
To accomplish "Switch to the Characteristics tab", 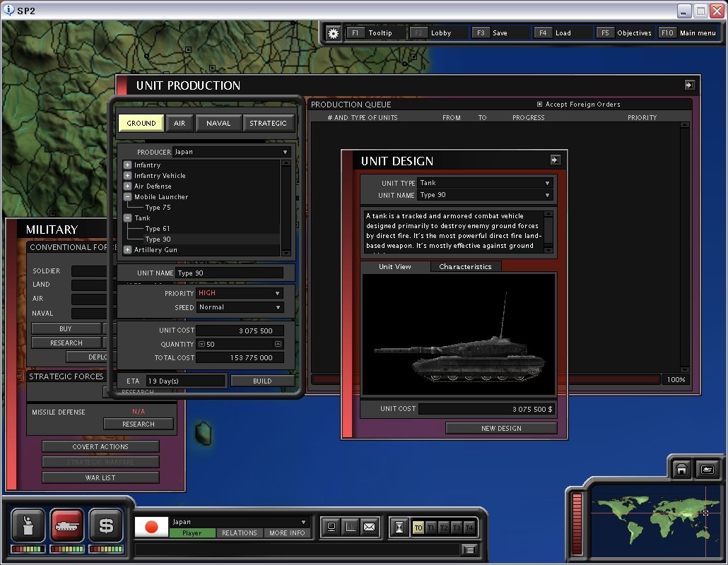I will 465,267.
